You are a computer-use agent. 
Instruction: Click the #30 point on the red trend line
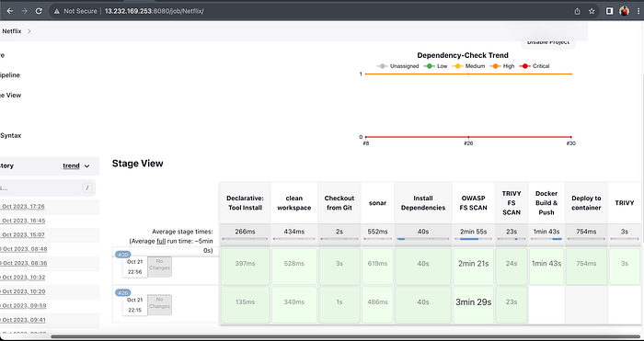[x=571, y=137]
